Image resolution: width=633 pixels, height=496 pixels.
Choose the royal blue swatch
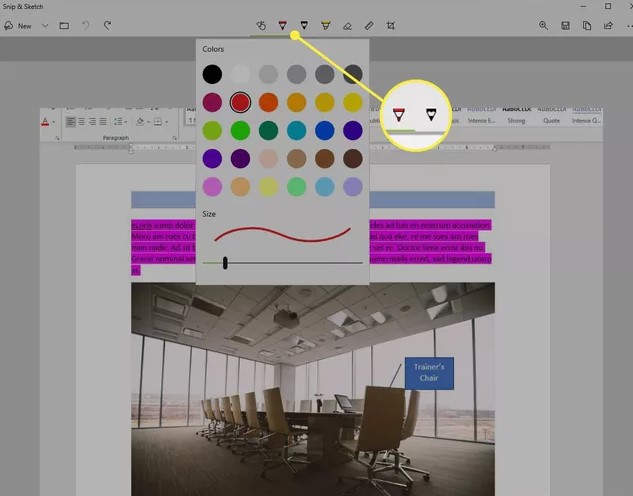325,131
